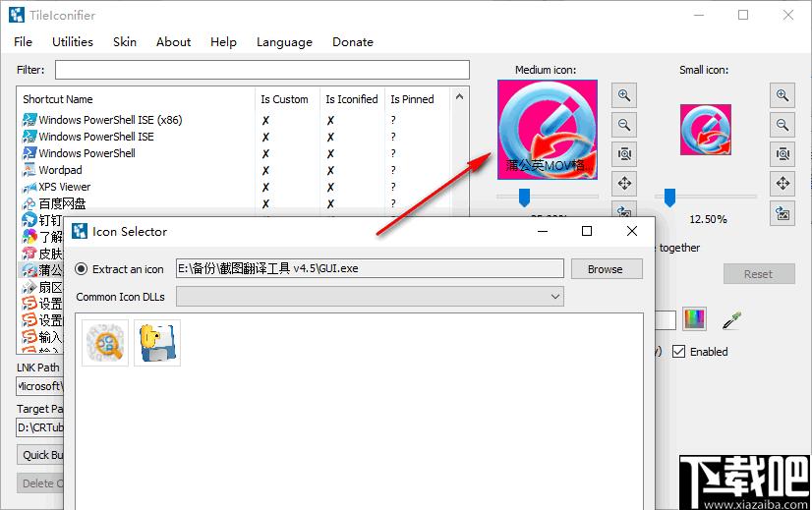
Task: Open the File menu
Action: coord(23,42)
